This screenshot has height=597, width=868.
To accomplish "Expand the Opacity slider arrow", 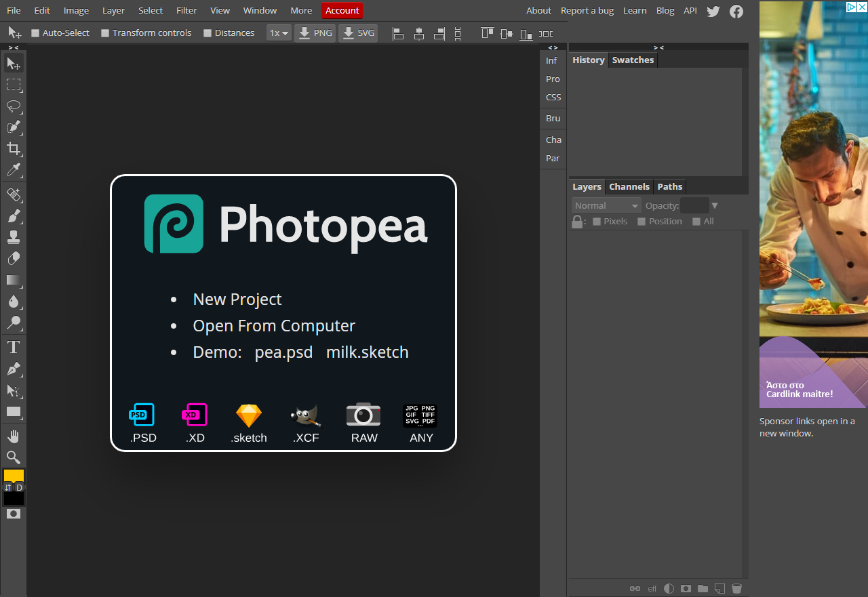I will coord(714,205).
